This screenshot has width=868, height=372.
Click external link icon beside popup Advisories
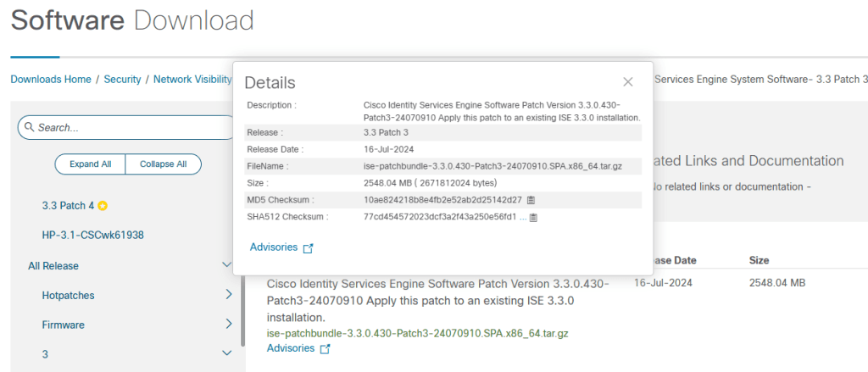point(309,248)
